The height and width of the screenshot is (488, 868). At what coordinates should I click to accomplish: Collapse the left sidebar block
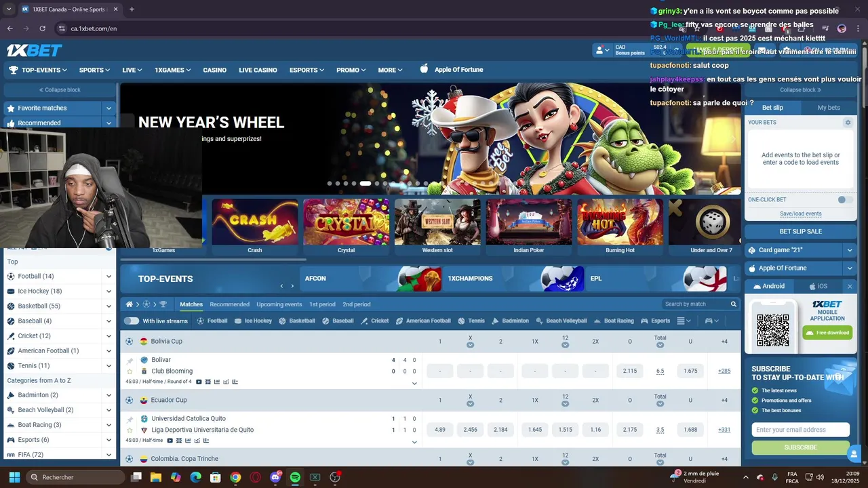(x=60, y=89)
